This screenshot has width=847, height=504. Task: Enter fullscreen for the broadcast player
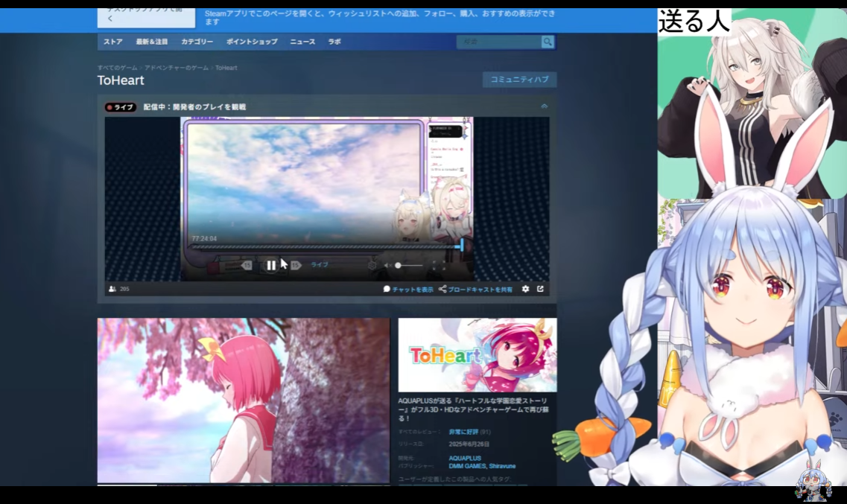tap(440, 265)
